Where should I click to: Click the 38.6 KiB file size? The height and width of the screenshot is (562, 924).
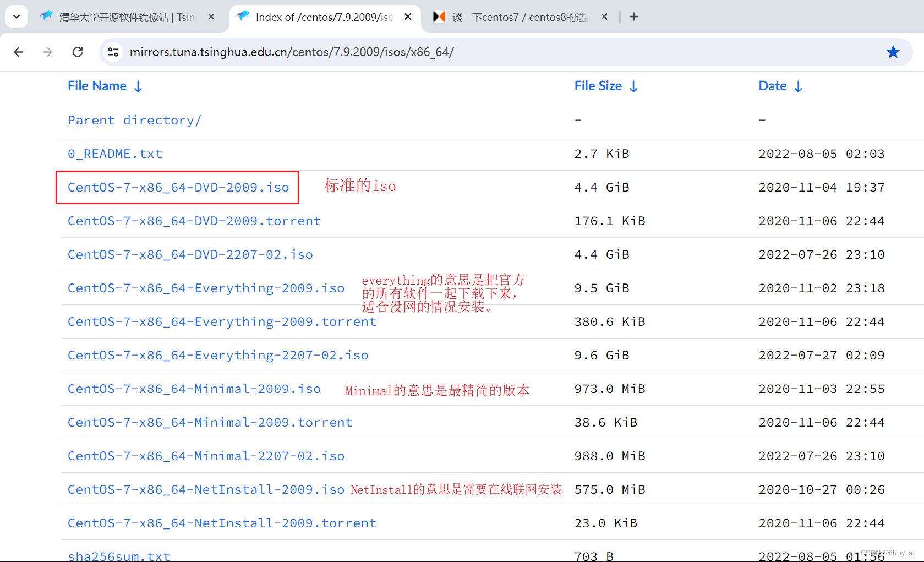coord(606,422)
